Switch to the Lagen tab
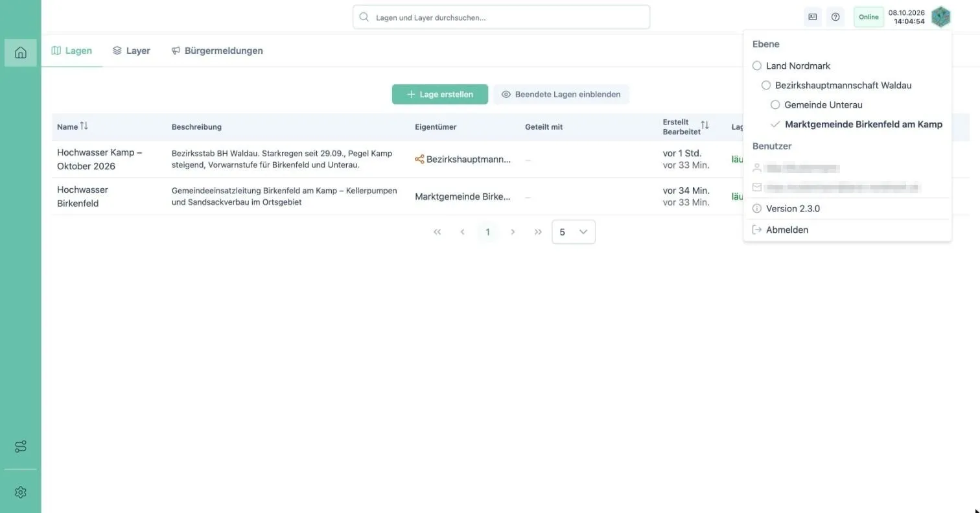980x513 pixels. (x=72, y=51)
